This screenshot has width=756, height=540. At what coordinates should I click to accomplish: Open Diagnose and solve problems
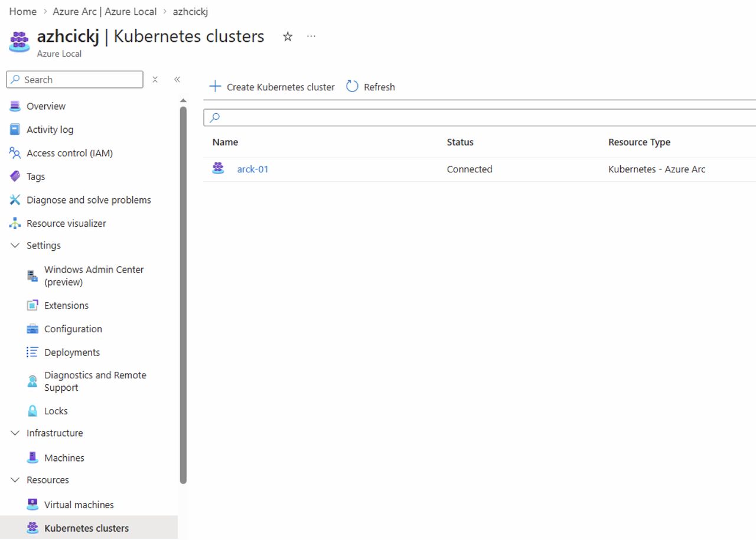click(x=88, y=200)
